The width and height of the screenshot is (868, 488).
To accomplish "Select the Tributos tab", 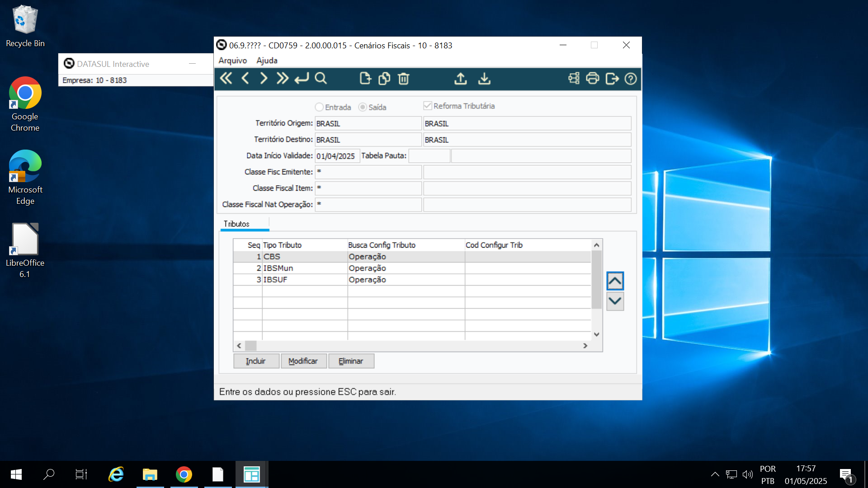I will 236,224.
